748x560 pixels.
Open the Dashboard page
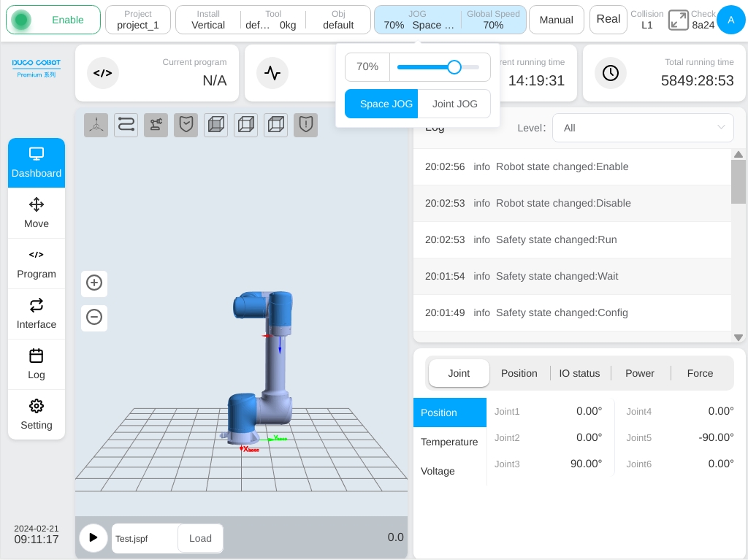[37, 163]
